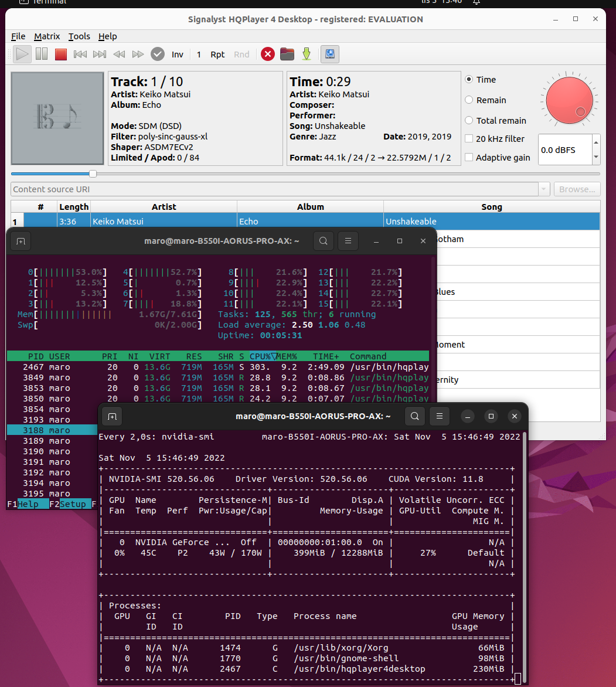The image size is (616, 687).
Task: Click the blue monitor icon in HQPlayer toolbar
Action: pyautogui.click(x=330, y=55)
